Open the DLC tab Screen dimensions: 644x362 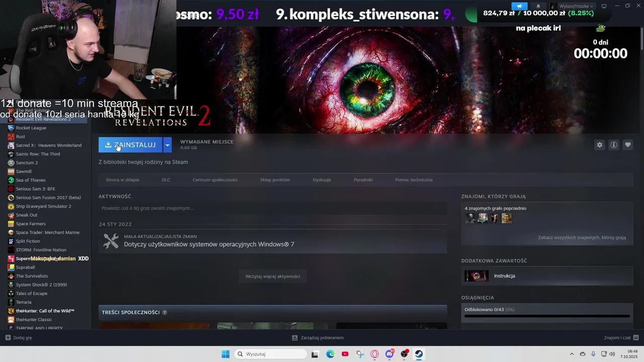point(166,179)
